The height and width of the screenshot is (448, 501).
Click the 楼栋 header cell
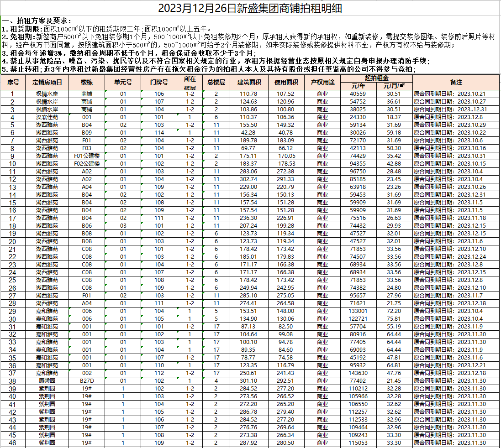coord(87,82)
